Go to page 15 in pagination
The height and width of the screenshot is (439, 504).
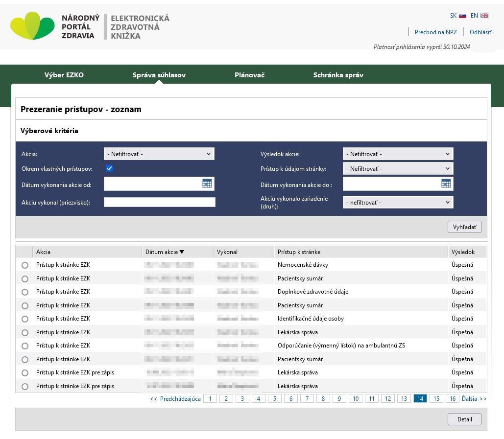tap(436, 399)
